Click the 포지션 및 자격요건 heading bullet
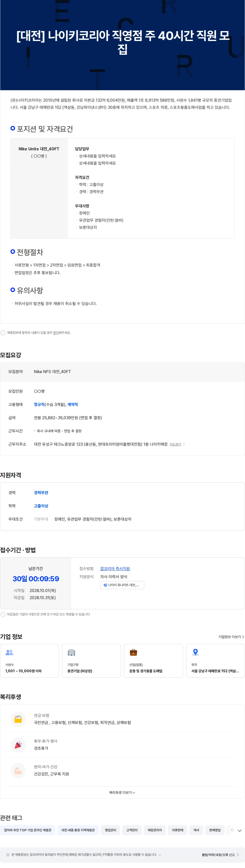Viewport: 245px width, 868px height. click(x=13, y=128)
